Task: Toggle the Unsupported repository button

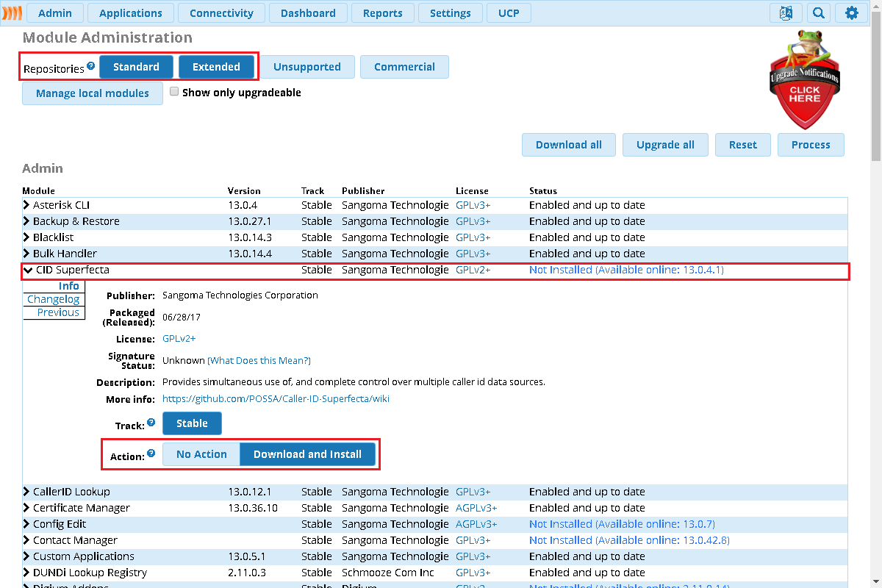Action: point(306,67)
